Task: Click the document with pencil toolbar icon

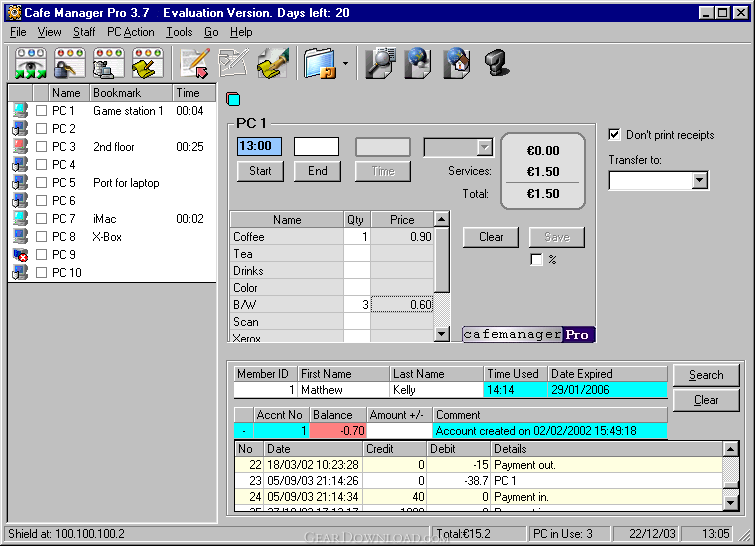Action: point(195,63)
